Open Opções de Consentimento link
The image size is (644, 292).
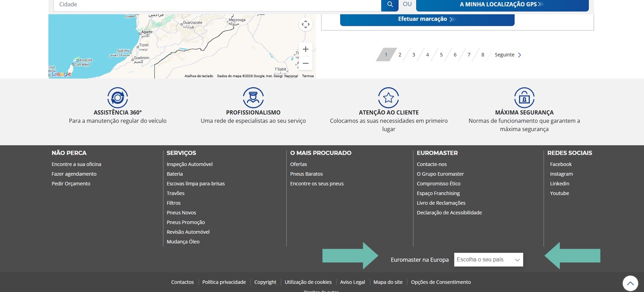(x=441, y=282)
